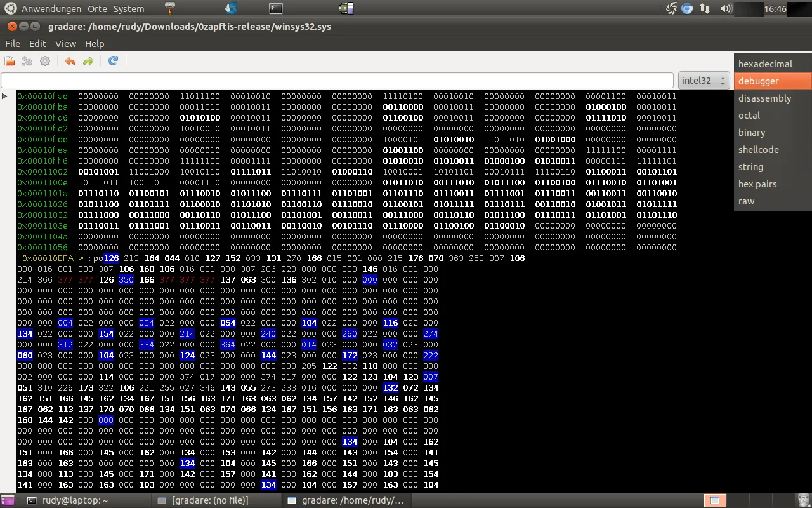The height and width of the screenshot is (508, 812).
Task: Select the disassembly view mode
Action: pos(773,98)
